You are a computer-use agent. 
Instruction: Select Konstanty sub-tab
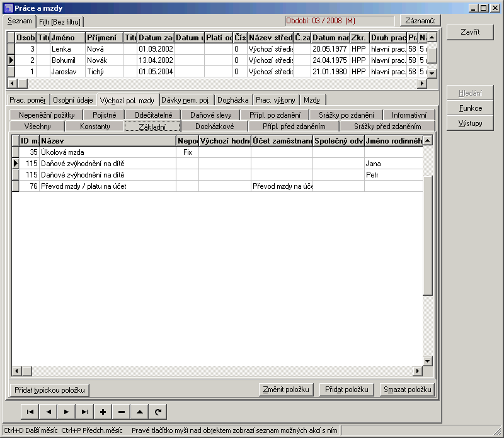tap(95, 126)
